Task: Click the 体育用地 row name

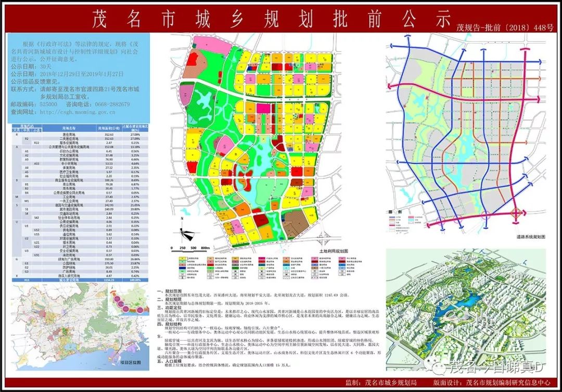Action: click(69, 168)
